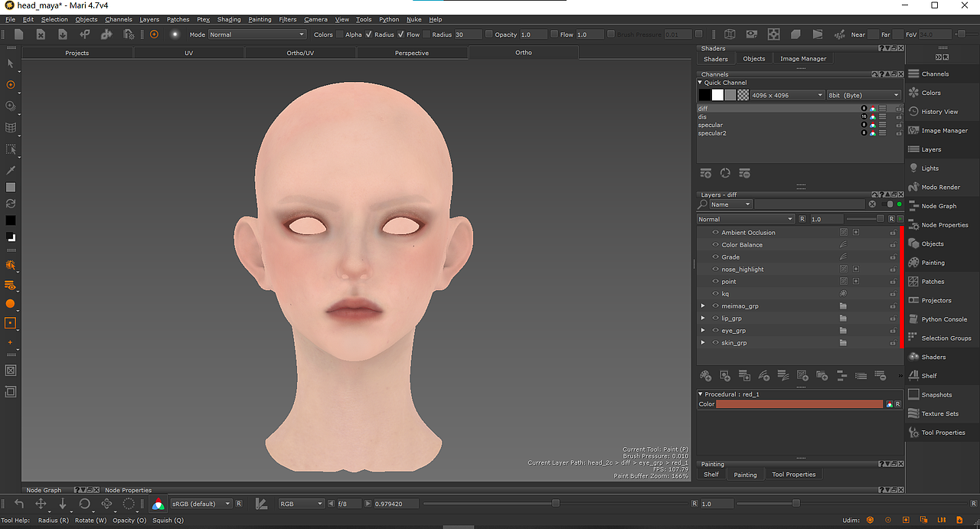Click the Tool Properties tab at the bottom
The width and height of the screenshot is (980, 529).
tap(794, 475)
